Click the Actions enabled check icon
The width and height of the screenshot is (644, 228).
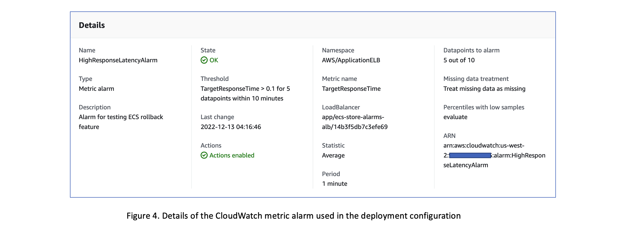(x=205, y=155)
